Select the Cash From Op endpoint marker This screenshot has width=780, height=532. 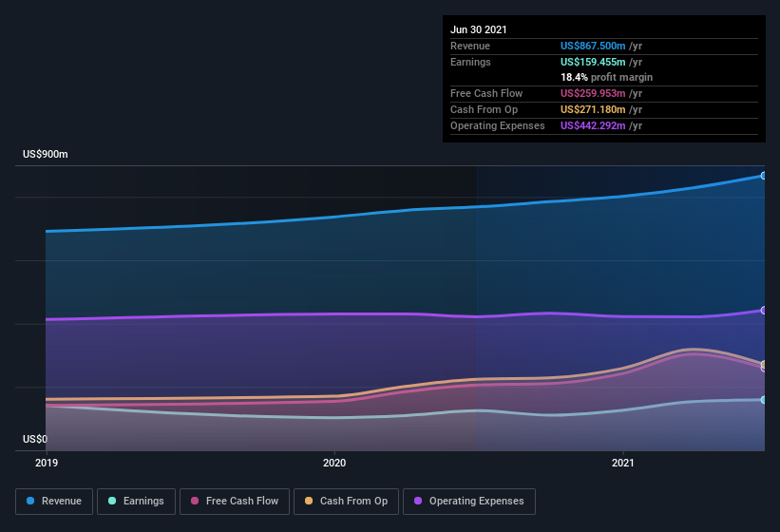(x=764, y=365)
